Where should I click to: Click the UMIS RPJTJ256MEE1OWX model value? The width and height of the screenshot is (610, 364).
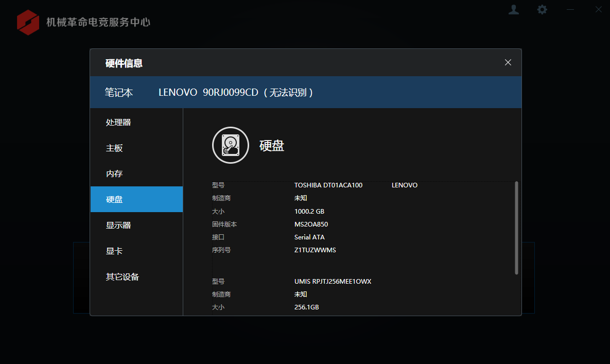333,281
